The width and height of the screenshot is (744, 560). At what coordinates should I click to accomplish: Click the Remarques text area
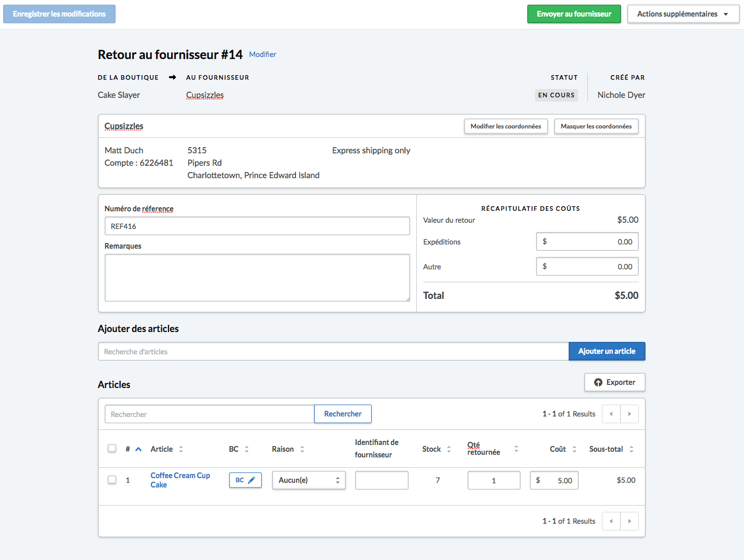(x=257, y=278)
